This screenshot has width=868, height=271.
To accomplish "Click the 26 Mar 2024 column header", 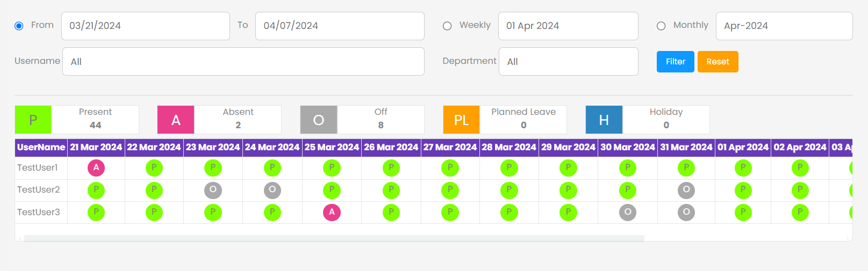I will 391,148.
